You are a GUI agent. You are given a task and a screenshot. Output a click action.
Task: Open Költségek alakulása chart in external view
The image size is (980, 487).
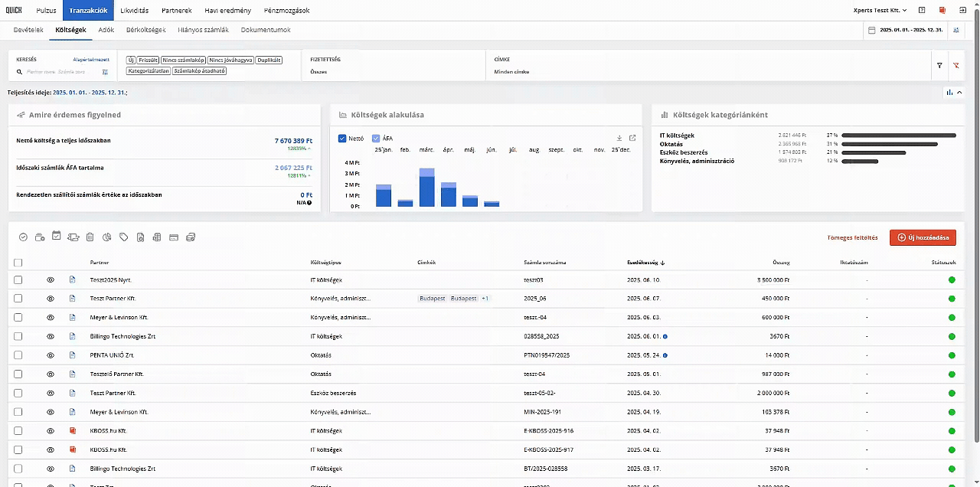632,139
